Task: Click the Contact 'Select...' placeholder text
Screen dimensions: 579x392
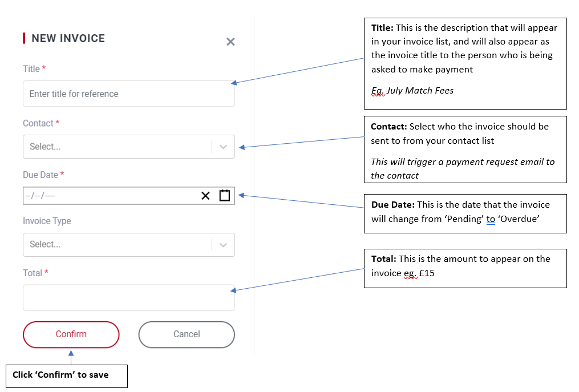Action: point(45,147)
